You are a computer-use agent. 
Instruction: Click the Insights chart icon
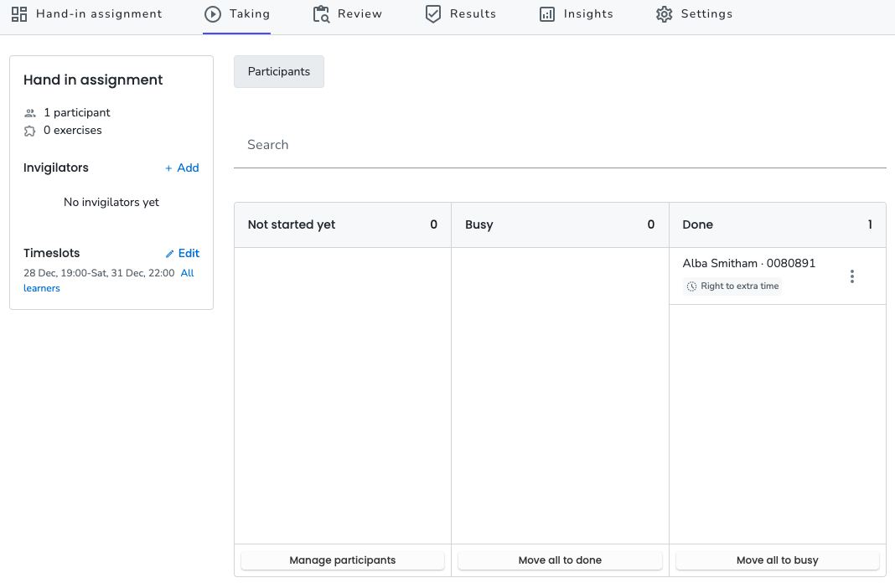click(x=547, y=14)
